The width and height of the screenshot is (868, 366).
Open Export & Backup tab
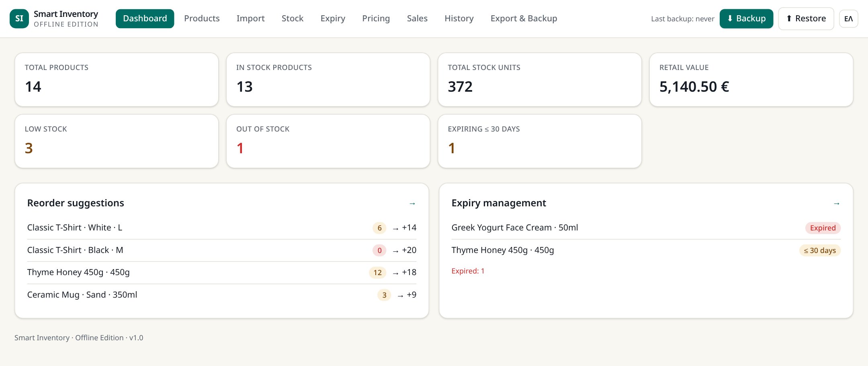[524, 19]
